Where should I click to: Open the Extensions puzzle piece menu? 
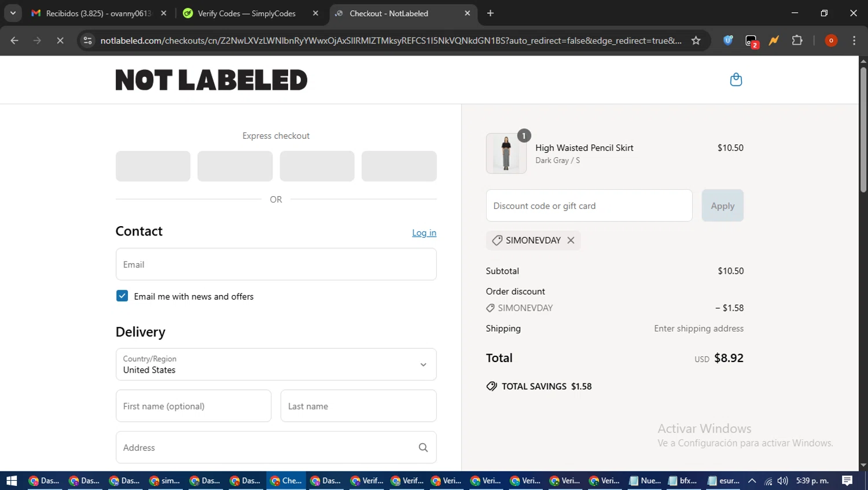click(797, 40)
